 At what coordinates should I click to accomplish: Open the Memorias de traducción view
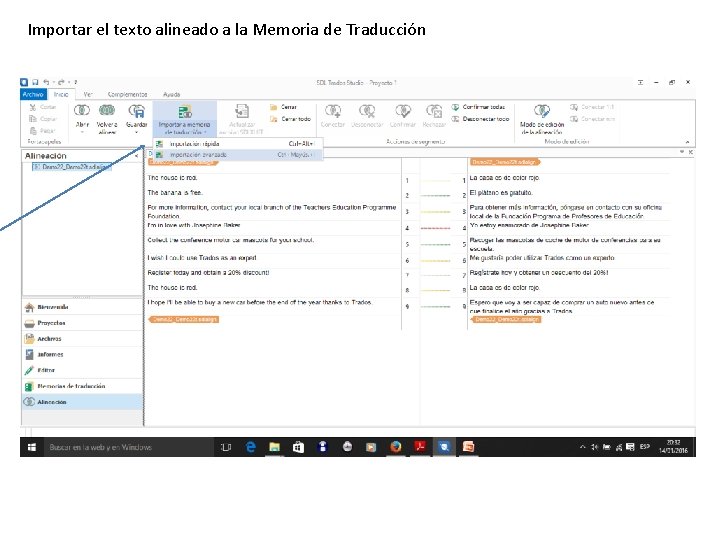click(82, 386)
